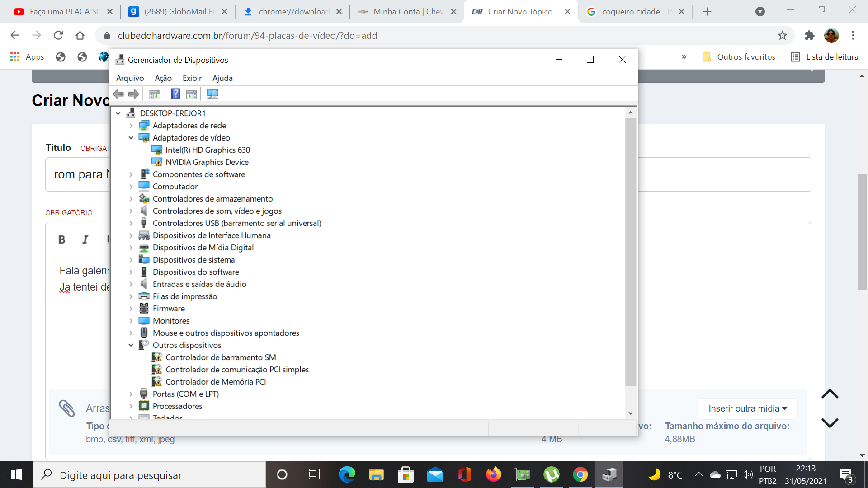
Task: Select the NVIDIA Graphics Device warning icon
Action: click(x=157, y=162)
